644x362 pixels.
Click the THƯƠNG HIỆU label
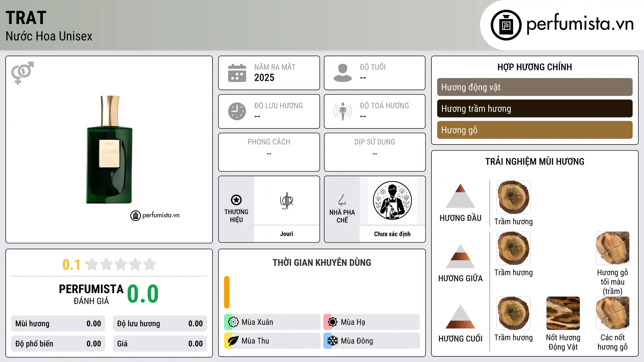coord(236,216)
